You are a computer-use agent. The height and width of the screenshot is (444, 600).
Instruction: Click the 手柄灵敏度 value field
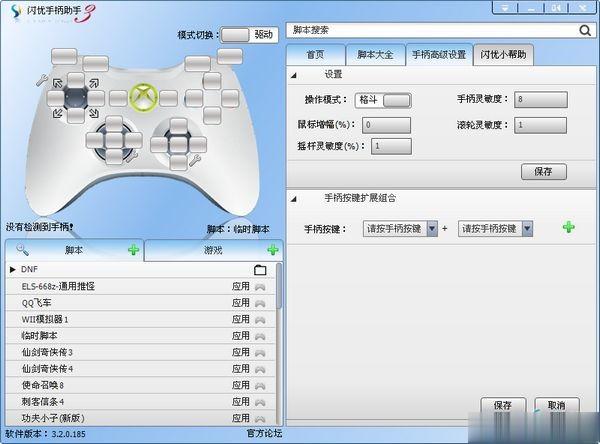point(541,100)
